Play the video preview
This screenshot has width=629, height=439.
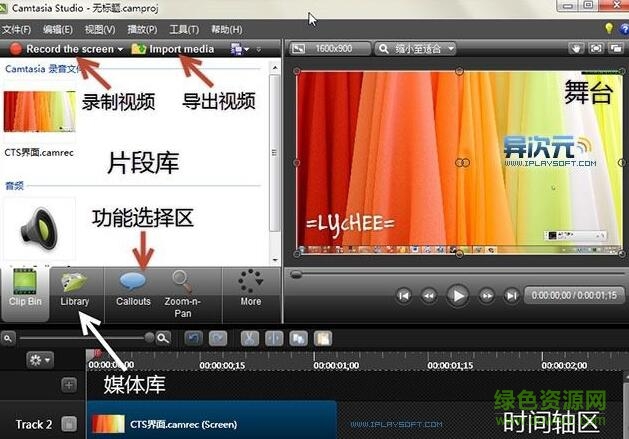pyautogui.click(x=457, y=296)
